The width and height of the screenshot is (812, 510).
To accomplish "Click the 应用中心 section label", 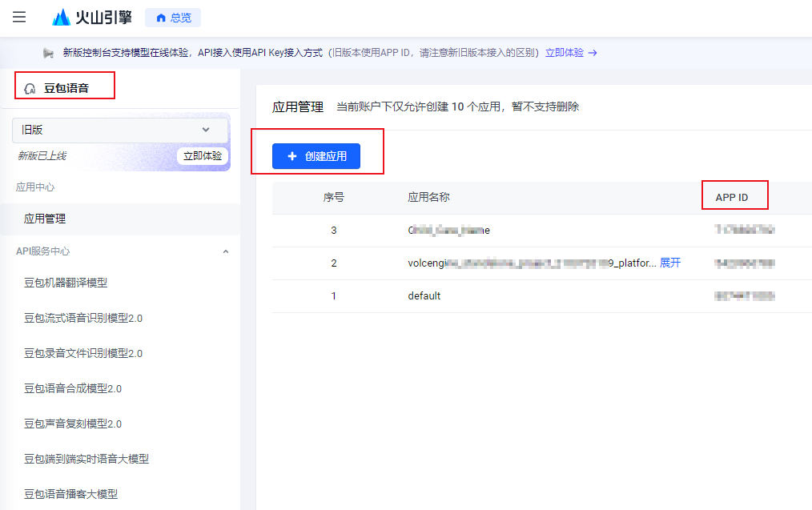I will point(35,187).
